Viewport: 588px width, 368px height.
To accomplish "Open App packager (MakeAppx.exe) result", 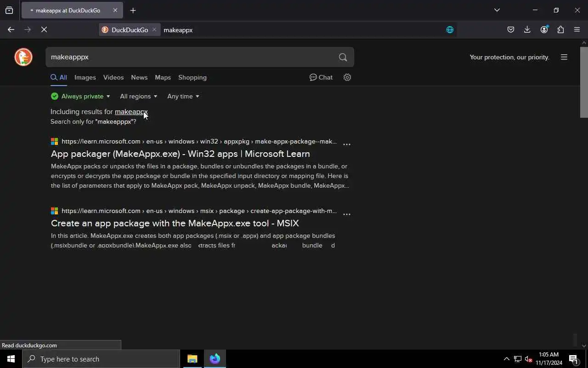I will tap(180, 154).
